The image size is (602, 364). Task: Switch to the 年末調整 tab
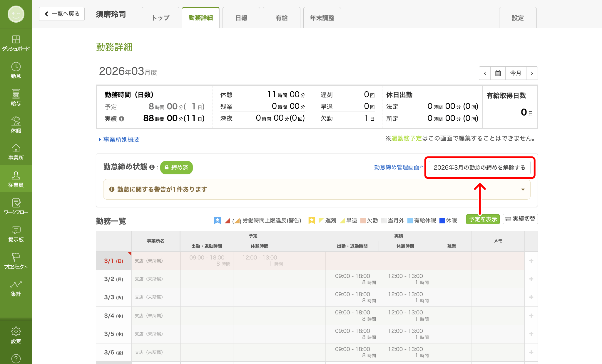(x=322, y=18)
